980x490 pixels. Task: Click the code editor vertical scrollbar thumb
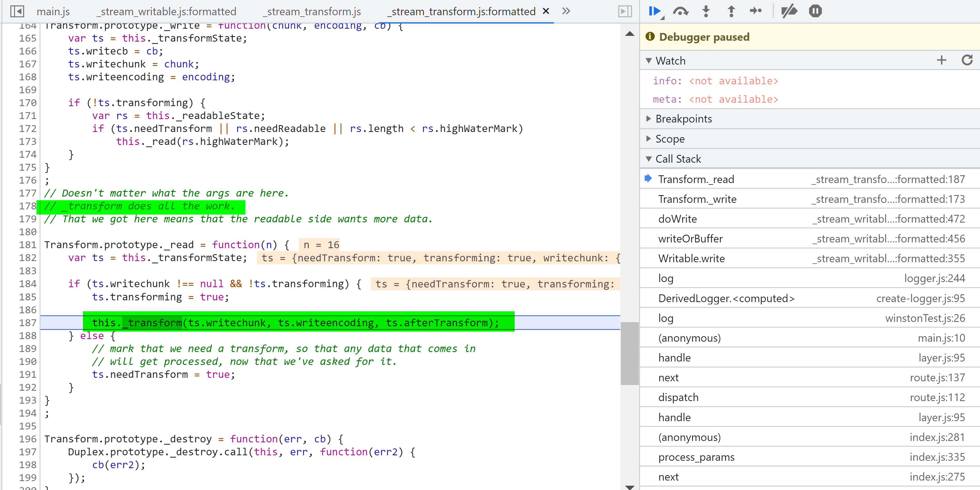629,353
